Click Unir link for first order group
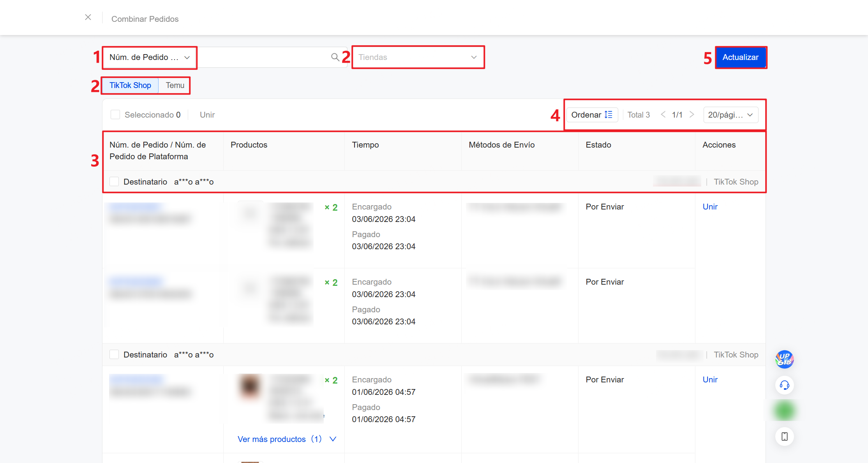868x463 pixels. coord(710,207)
